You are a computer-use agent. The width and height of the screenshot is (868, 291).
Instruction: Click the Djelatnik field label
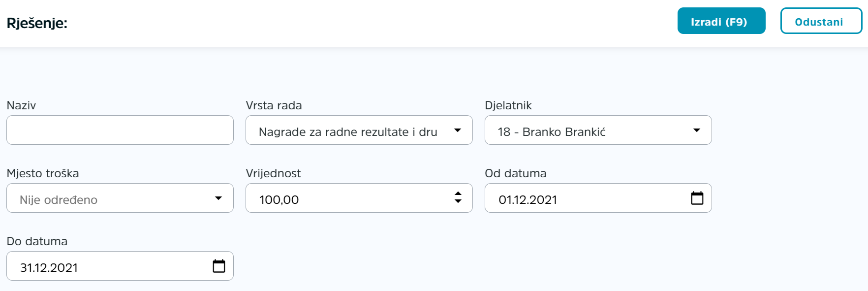pyautogui.click(x=508, y=105)
